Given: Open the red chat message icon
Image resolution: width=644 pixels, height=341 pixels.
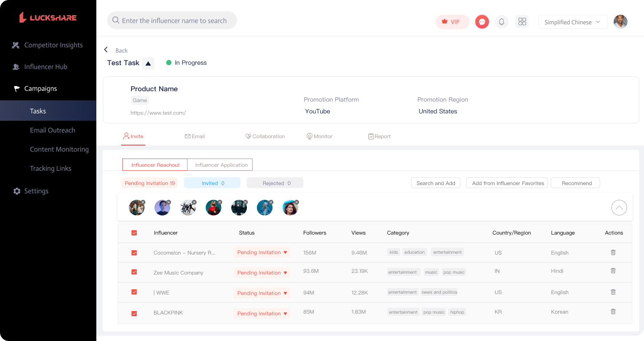Looking at the screenshot, I should (x=482, y=22).
